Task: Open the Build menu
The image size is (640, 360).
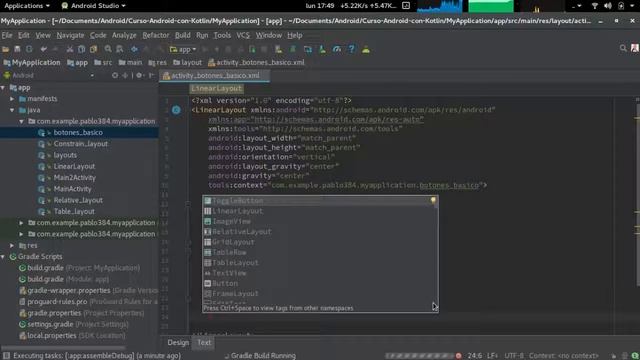Action: (x=182, y=36)
